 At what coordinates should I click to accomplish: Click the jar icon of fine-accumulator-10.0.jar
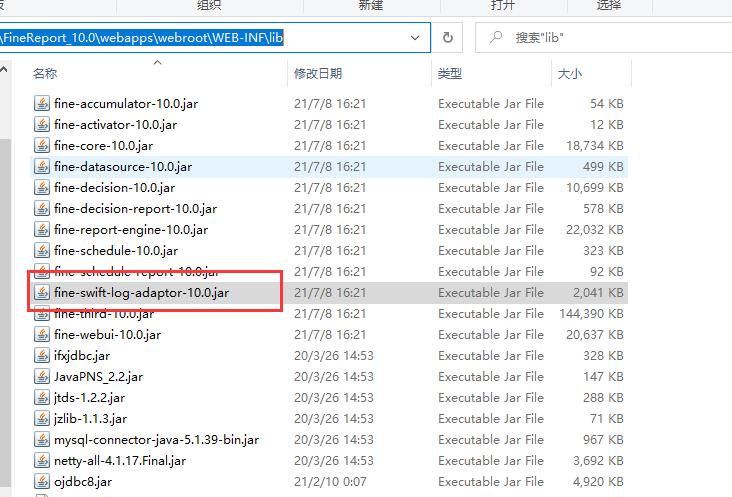click(42, 103)
